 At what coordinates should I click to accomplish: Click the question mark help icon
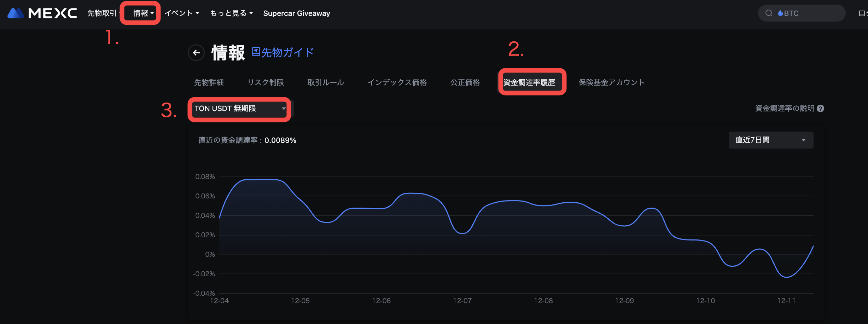[821, 109]
